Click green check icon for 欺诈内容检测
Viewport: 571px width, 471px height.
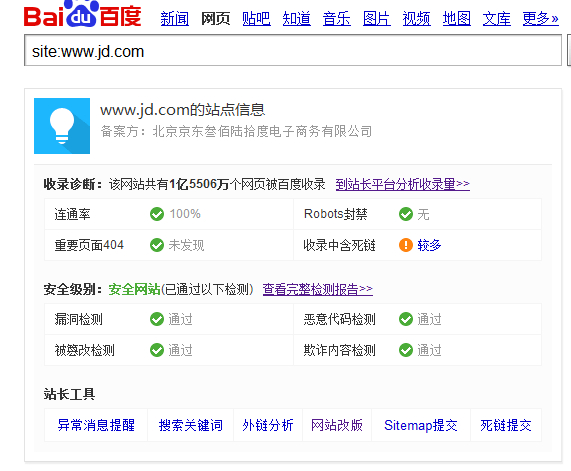[x=406, y=350]
